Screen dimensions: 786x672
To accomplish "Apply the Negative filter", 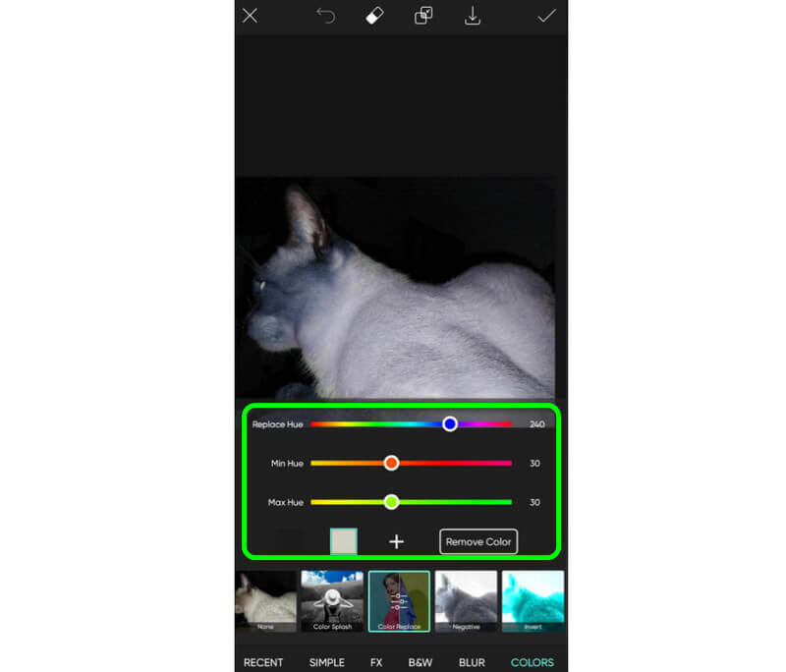I will (x=465, y=599).
